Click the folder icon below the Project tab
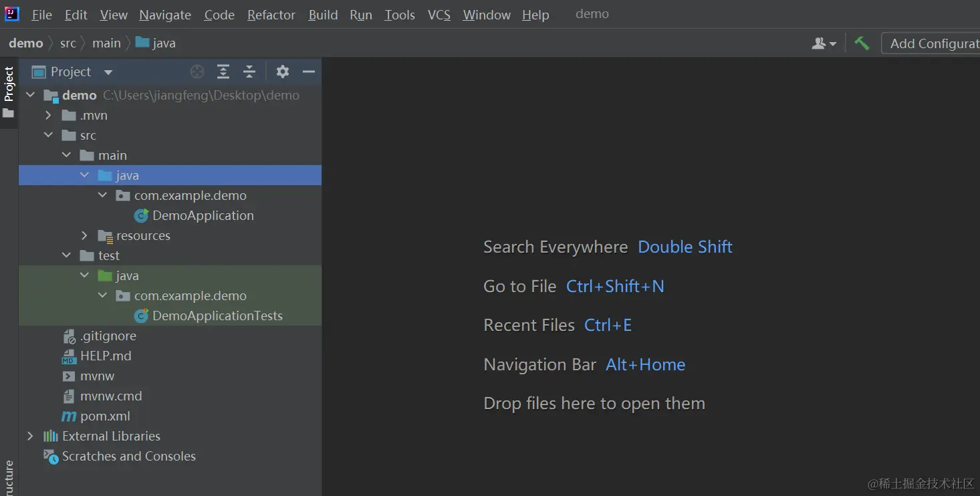980x496 pixels. tap(9, 114)
